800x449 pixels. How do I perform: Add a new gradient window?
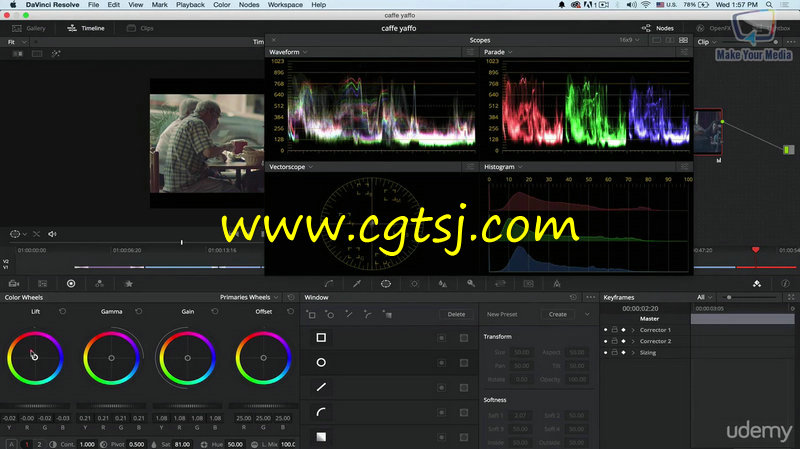tap(387, 315)
